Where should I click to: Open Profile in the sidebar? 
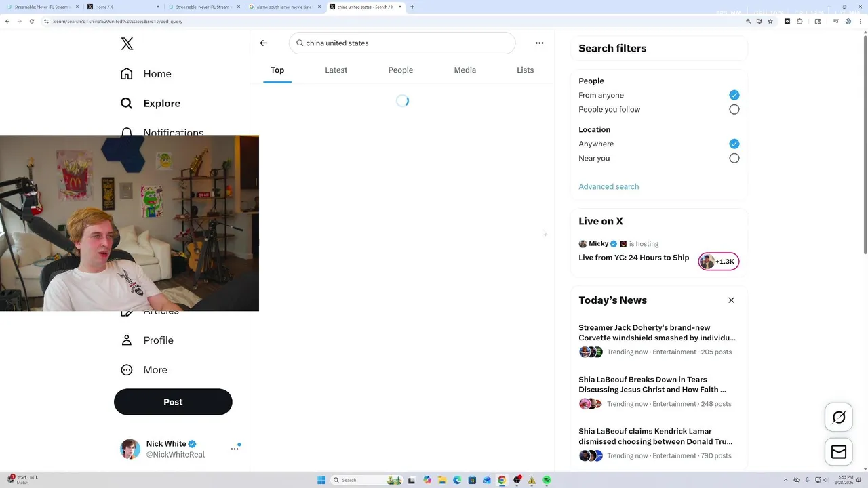pyautogui.click(x=146, y=340)
